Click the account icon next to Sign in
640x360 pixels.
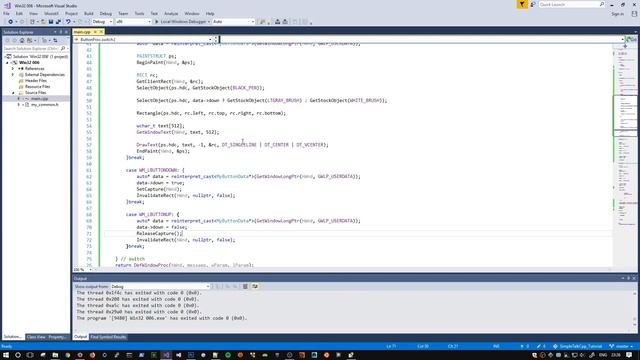pyautogui.click(x=634, y=14)
